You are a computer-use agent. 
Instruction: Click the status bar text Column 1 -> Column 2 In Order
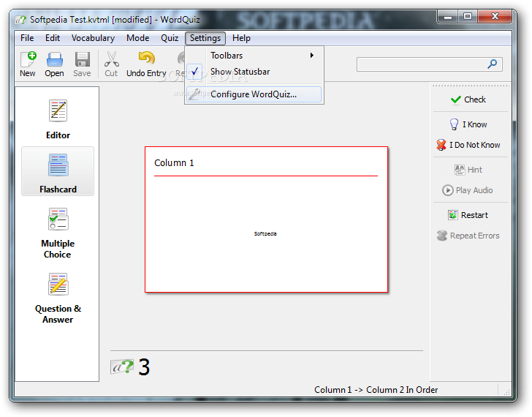376,390
